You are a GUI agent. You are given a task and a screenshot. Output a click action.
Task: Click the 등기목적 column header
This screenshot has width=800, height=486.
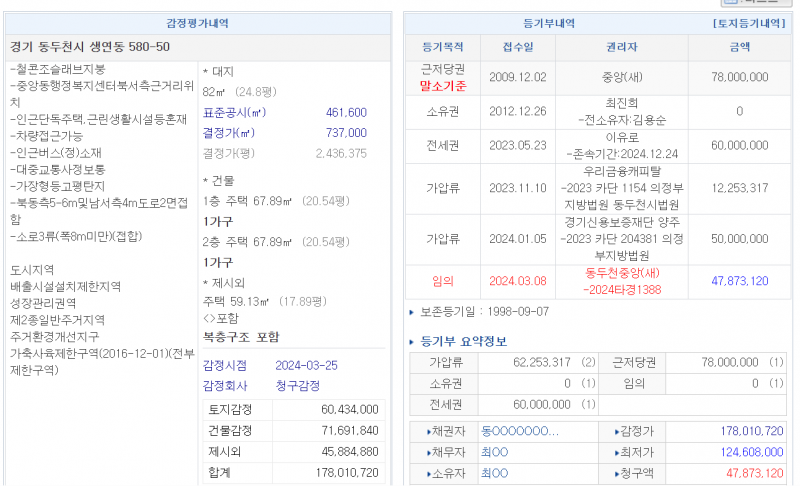[x=443, y=47]
